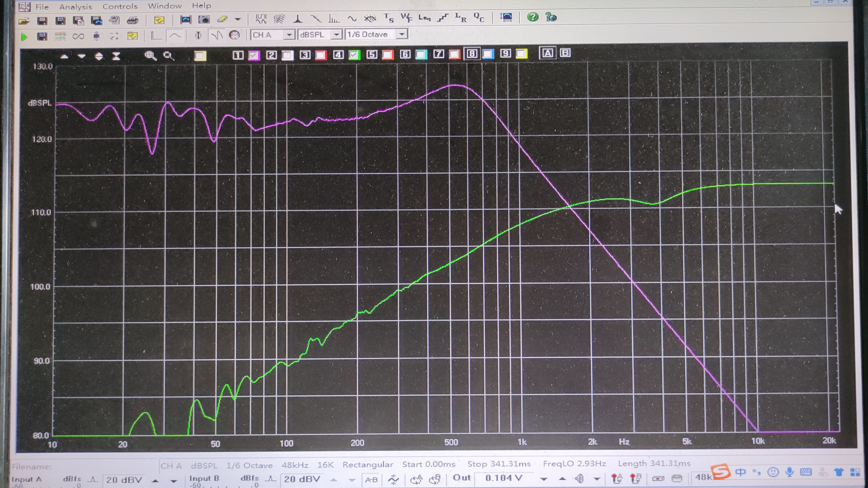Shift graph up with up arrow
Viewport: 868px width, 488px height.
tap(64, 57)
